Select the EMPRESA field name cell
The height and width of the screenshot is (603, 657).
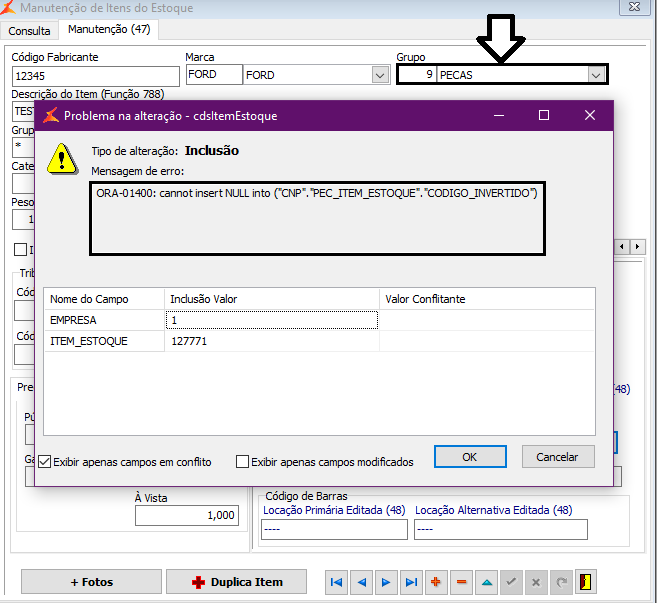[x=104, y=320]
